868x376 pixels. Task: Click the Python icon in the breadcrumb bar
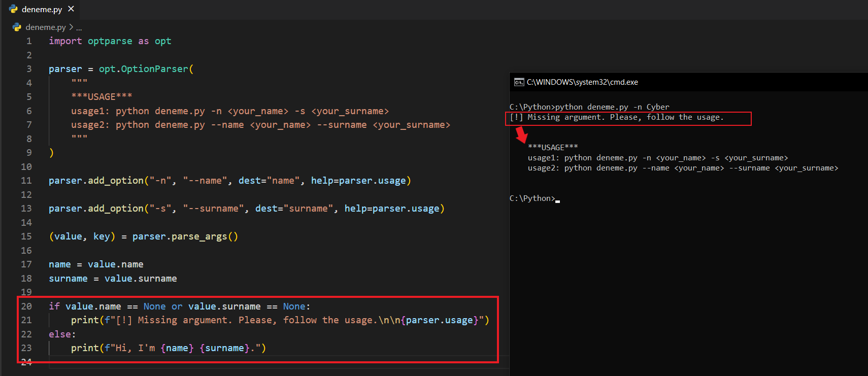click(17, 27)
